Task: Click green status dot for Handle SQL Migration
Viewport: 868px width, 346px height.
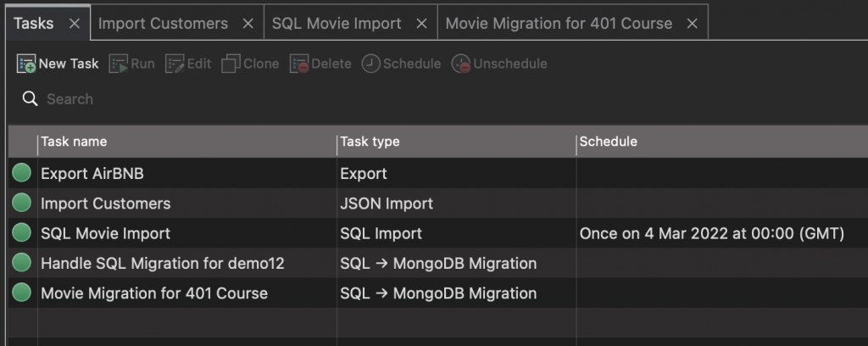Action: (x=21, y=262)
